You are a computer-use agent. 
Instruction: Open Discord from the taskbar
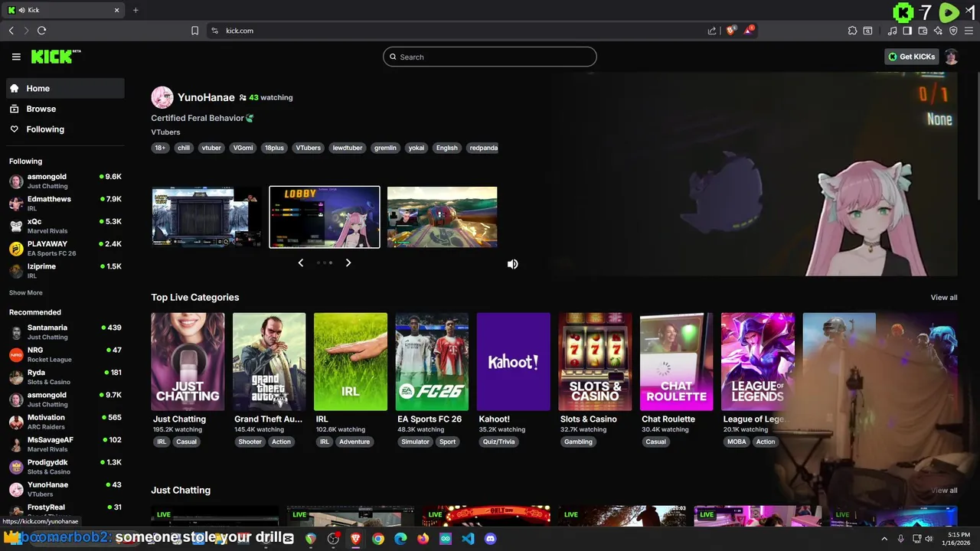click(491, 539)
